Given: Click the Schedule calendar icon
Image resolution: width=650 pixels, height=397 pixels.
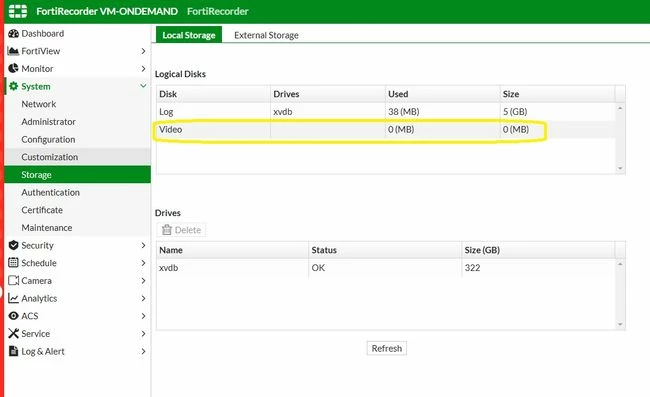Looking at the screenshot, I should [x=13, y=263].
